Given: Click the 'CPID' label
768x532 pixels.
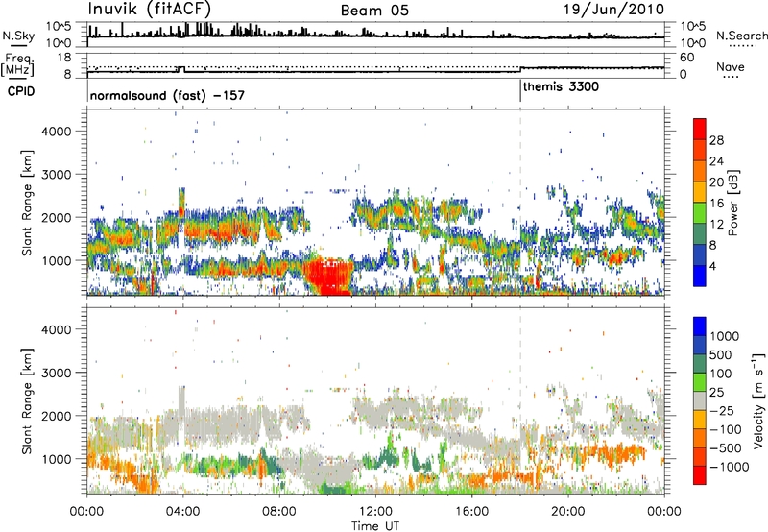Looking at the screenshot, I should [x=21, y=91].
